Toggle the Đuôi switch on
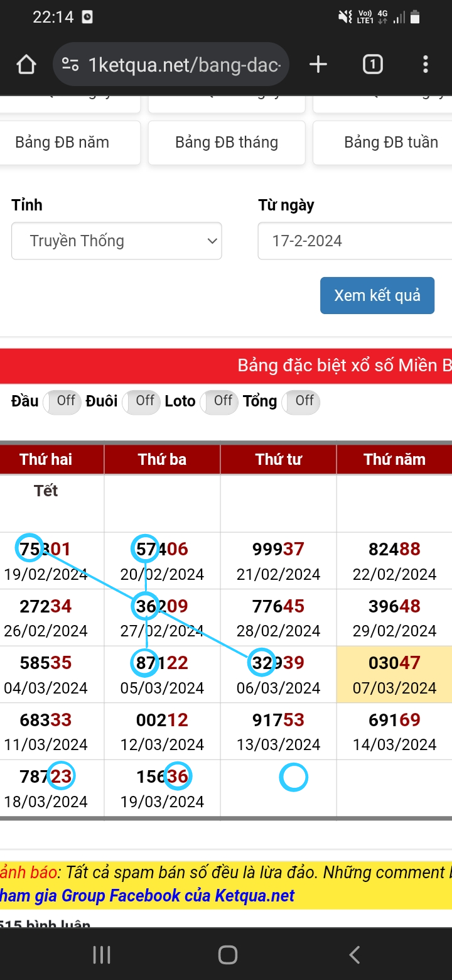 coord(141,401)
